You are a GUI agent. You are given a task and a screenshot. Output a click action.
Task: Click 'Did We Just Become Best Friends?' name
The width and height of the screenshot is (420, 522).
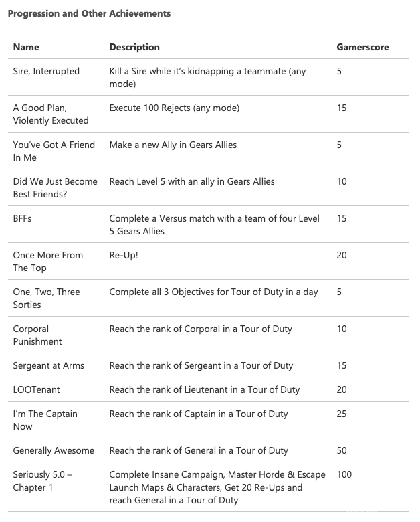55,187
